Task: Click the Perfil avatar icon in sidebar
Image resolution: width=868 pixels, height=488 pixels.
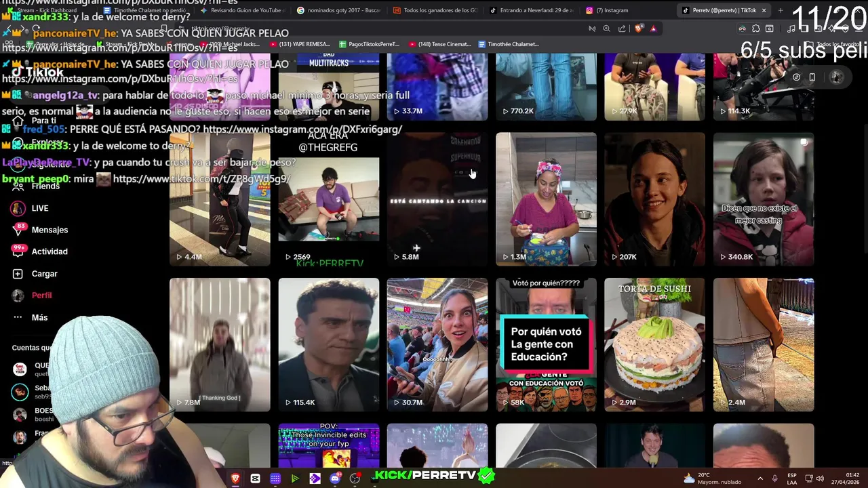Action: (x=18, y=296)
